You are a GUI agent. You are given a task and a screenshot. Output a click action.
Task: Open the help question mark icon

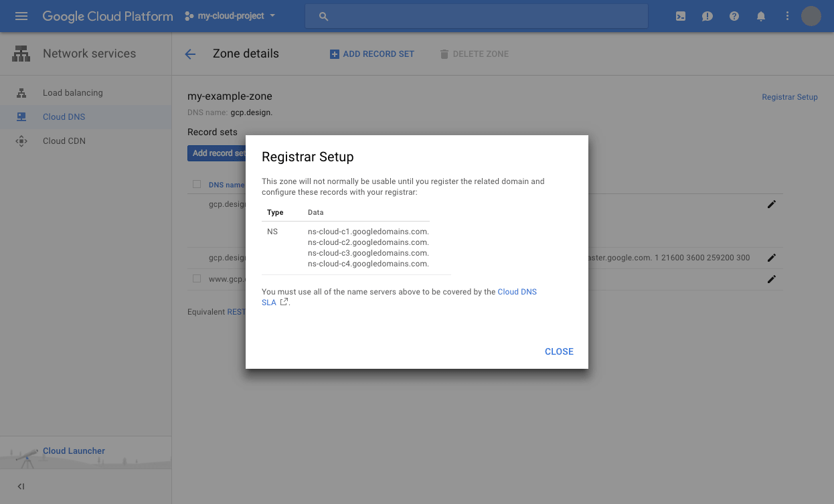click(x=734, y=16)
